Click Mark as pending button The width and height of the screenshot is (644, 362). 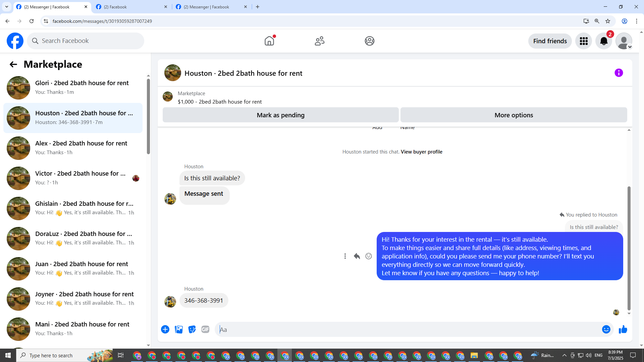[280, 115]
